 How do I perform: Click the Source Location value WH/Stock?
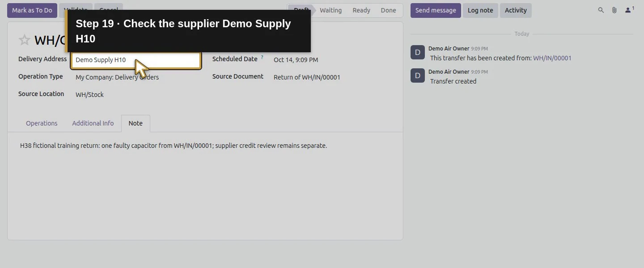[x=89, y=95]
